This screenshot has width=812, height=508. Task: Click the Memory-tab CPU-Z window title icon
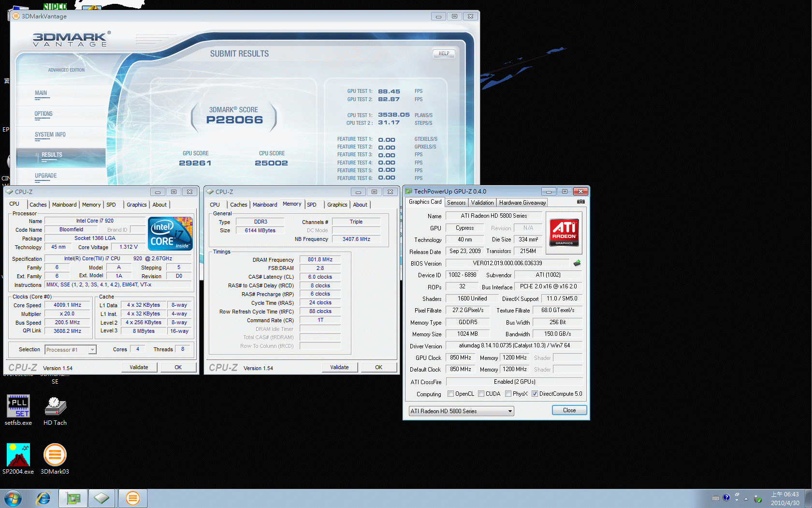pos(210,192)
